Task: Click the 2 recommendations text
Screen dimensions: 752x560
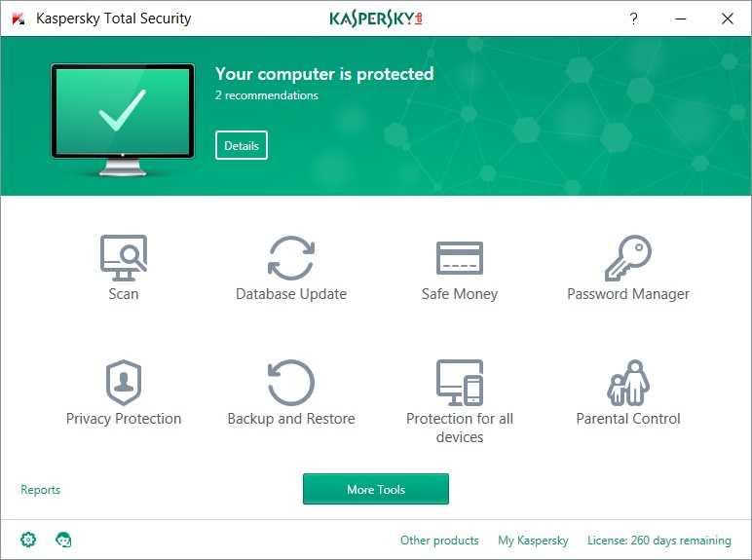Action: (267, 95)
